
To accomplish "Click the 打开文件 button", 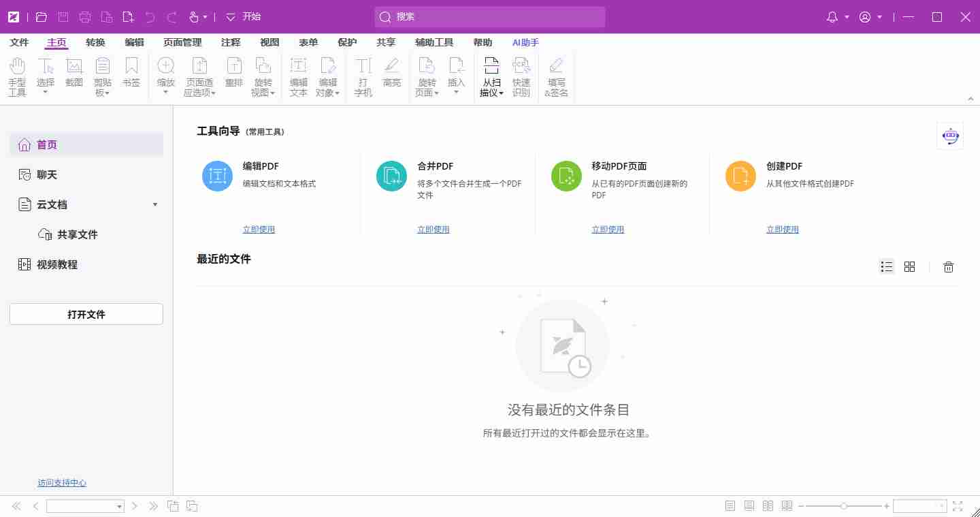I will pyautogui.click(x=86, y=314).
